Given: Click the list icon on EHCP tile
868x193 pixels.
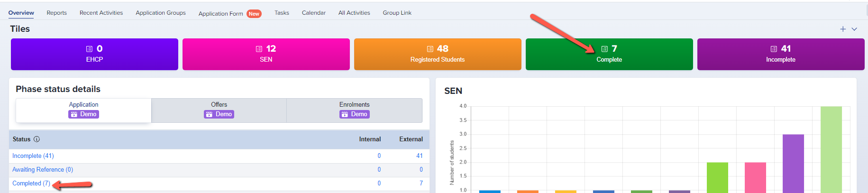Looking at the screenshot, I should point(89,49).
